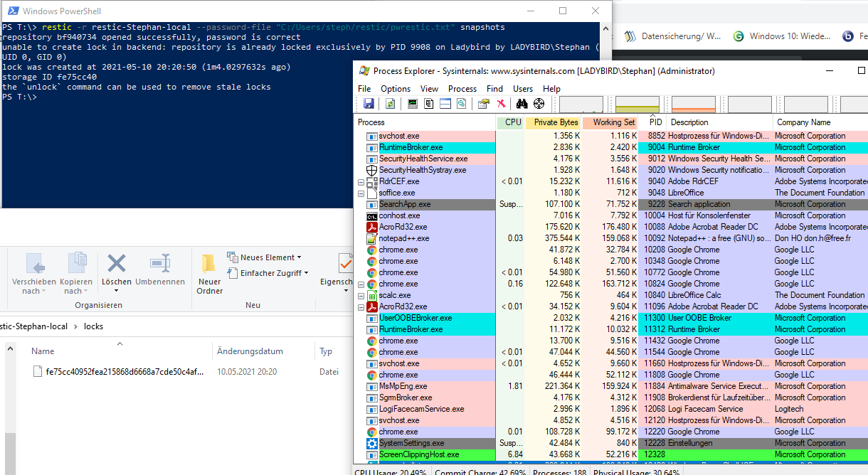Image resolution: width=868 pixels, height=475 pixels.
Task: Select the SgrmBroker.exe process row
Action: [612, 397]
